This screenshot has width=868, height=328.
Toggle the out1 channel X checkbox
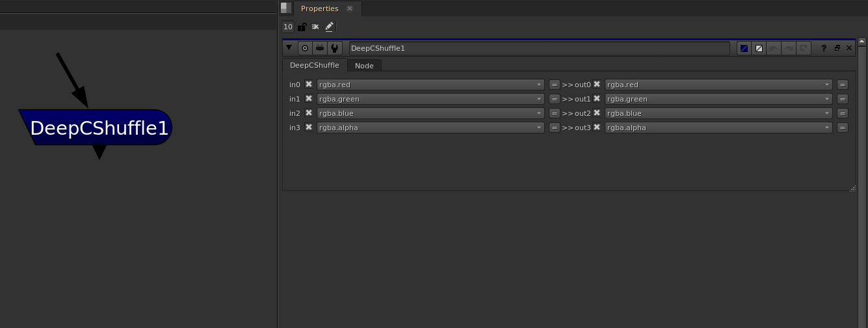pos(597,99)
